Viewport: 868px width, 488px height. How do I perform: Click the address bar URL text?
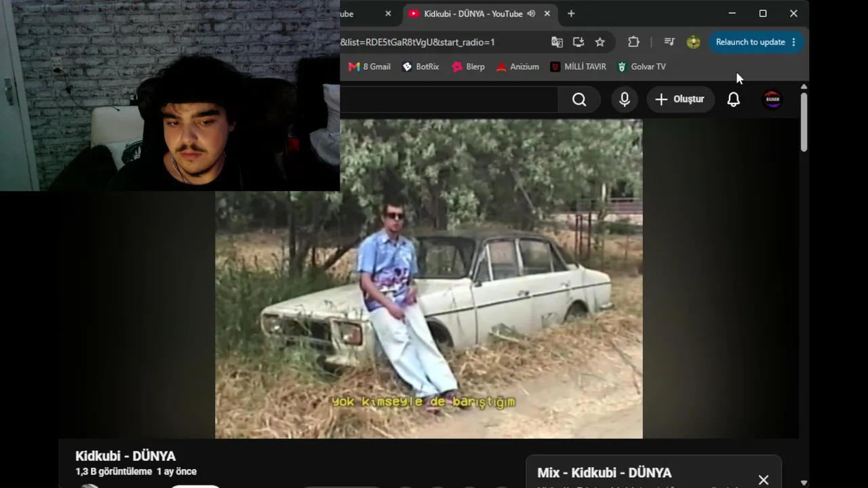pyautogui.click(x=418, y=42)
